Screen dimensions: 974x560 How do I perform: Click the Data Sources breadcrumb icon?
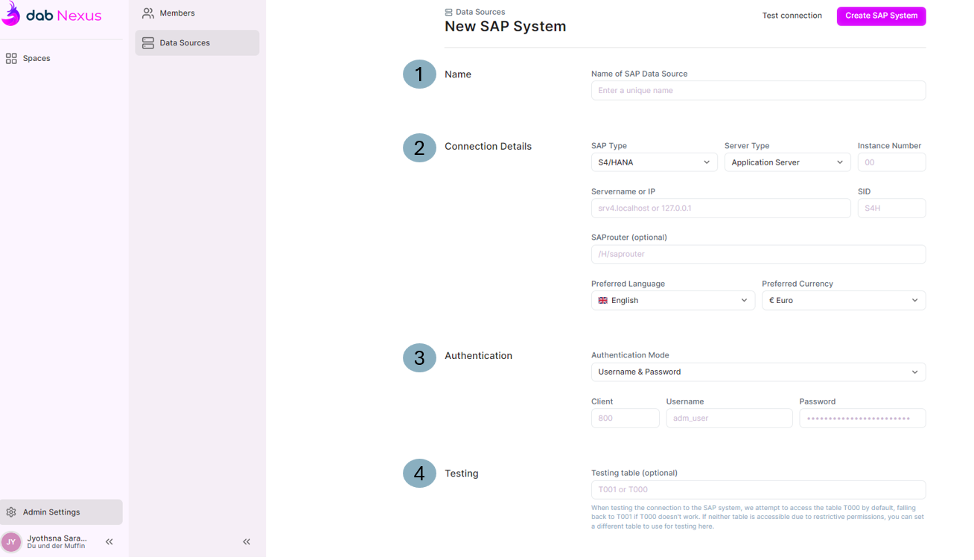(x=448, y=13)
